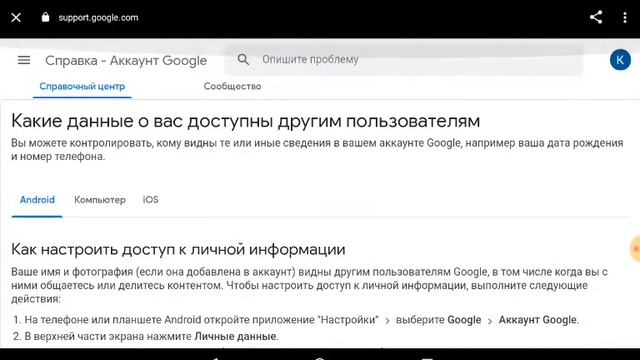Tap the lock icon beside support.google.com
The image size is (640, 360).
[x=45, y=17]
